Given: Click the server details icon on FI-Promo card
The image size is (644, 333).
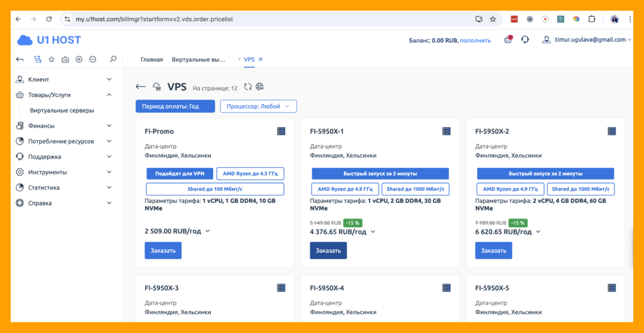Looking at the screenshot, I should (x=281, y=131).
